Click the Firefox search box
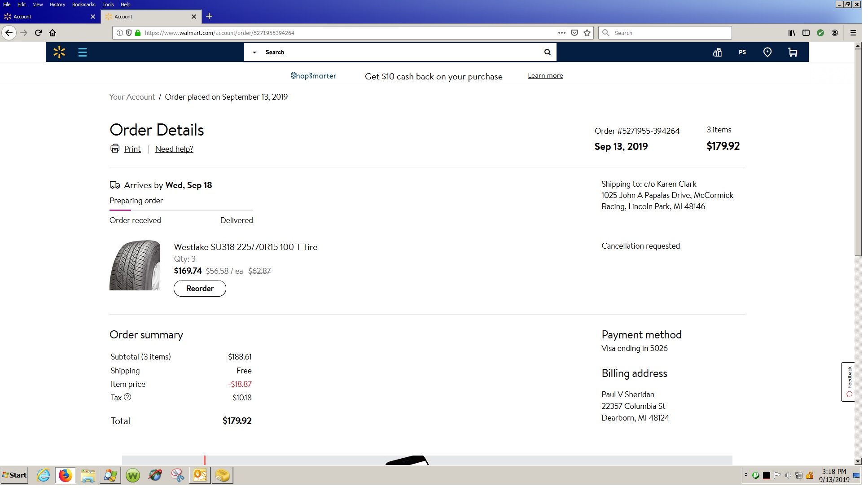Viewport: 868px width, 491px height. coord(665,33)
